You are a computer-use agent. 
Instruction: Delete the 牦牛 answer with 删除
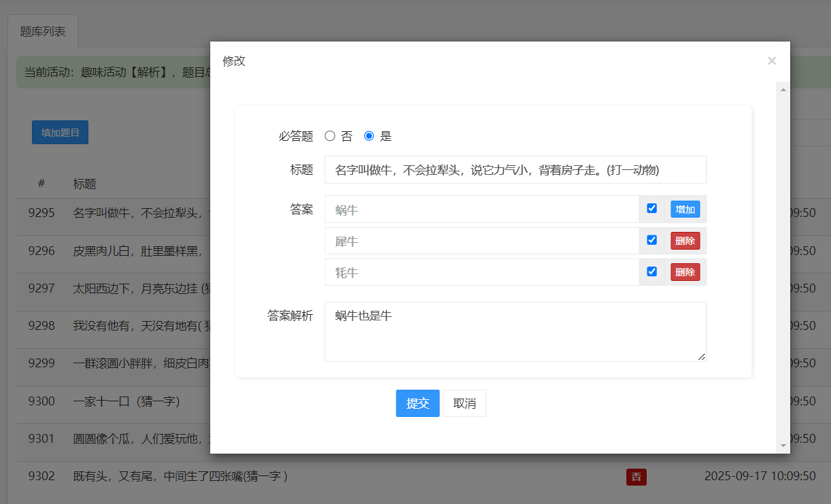[x=685, y=272]
